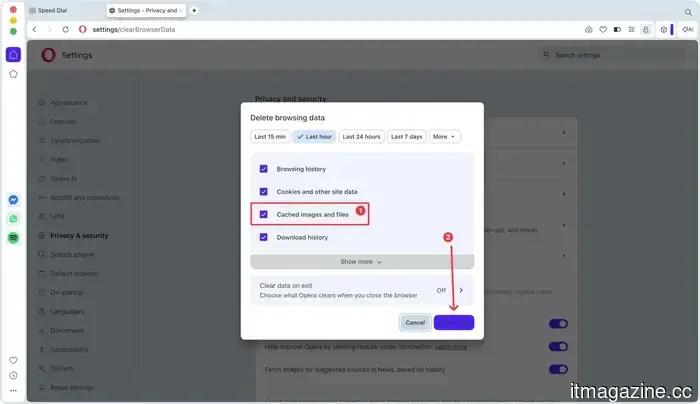Open Autofill and passwords section

tap(84, 197)
